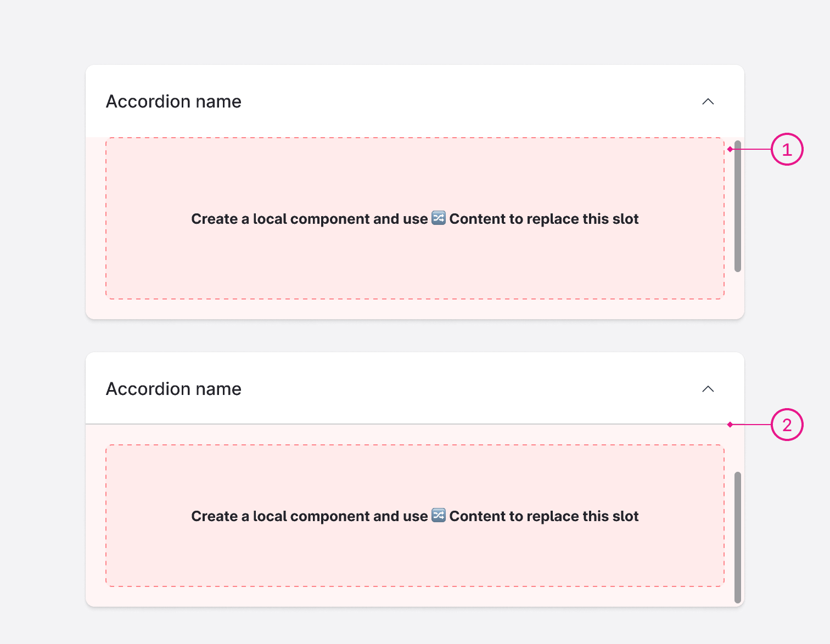
Task: Collapse the second Accordion via its chevron
Action: 708,388
